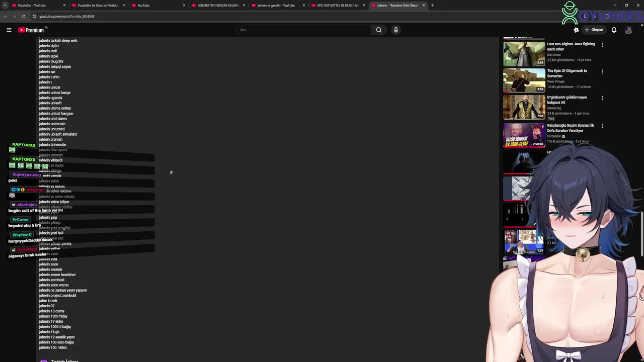644x362 pixels.
Task: Open options for Last two Afghan Jews video
Action: [x=602, y=45]
